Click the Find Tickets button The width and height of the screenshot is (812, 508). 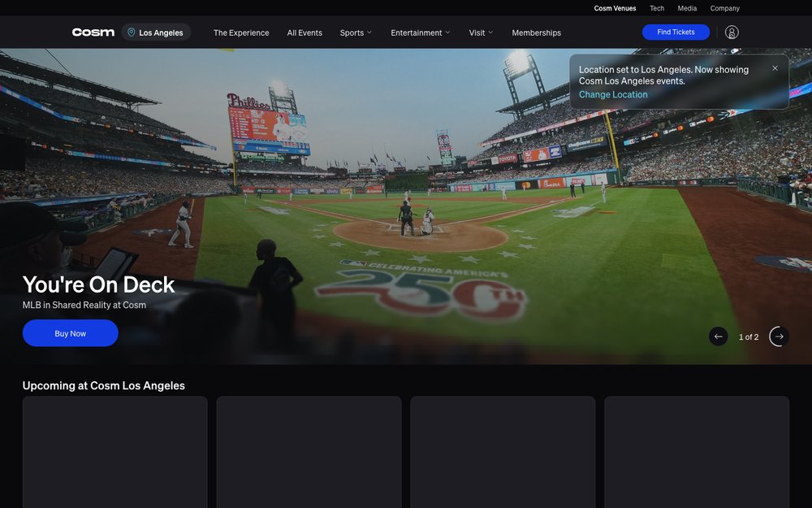click(x=676, y=33)
